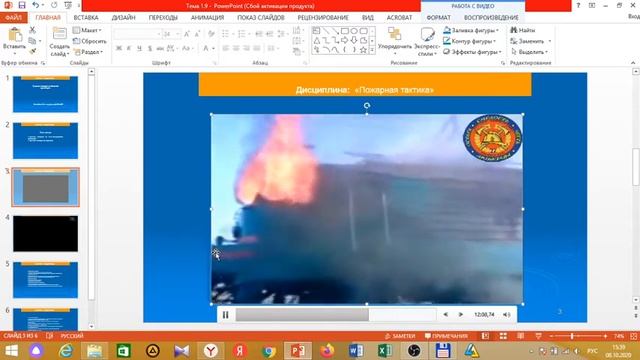Screen dimensions: 640x360
Task: Click the Redo/Repeat icon
Action: click(54, 5)
